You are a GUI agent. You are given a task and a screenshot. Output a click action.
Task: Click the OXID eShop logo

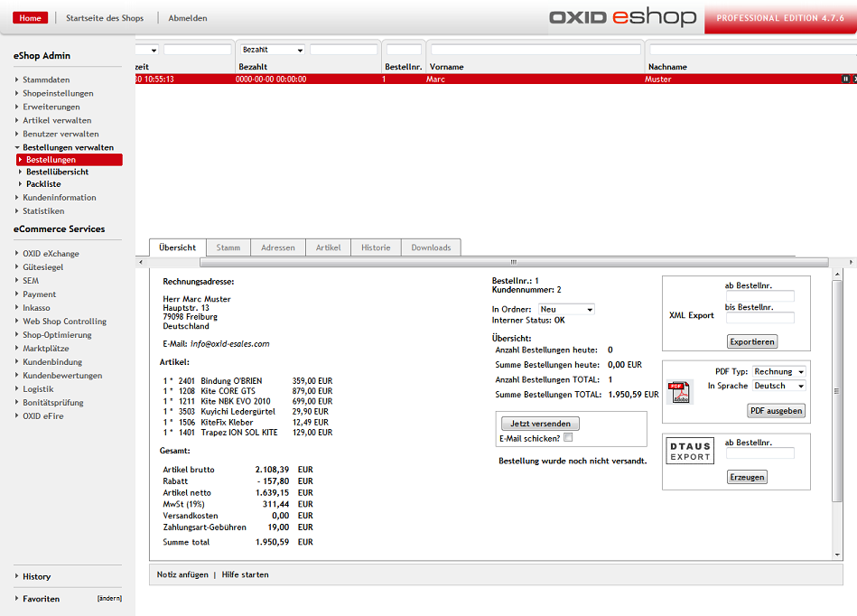pyautogui.click(x=623, y=17)
